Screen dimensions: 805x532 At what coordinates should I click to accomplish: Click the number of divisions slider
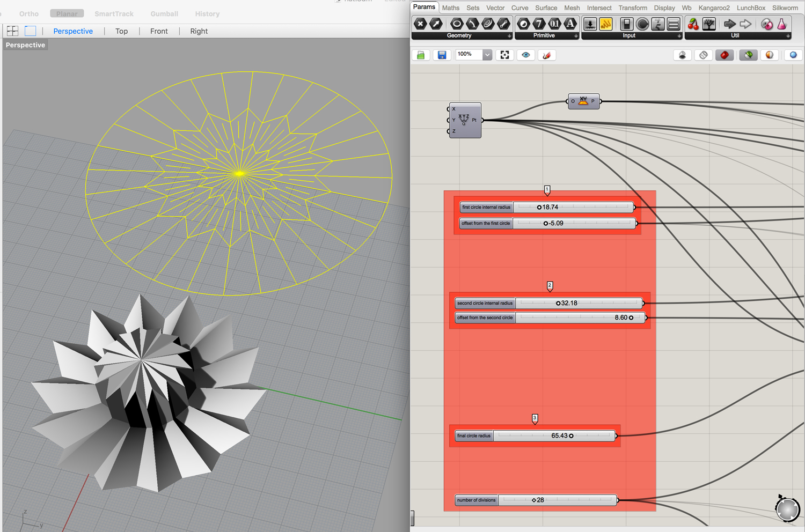pos(557,500)
